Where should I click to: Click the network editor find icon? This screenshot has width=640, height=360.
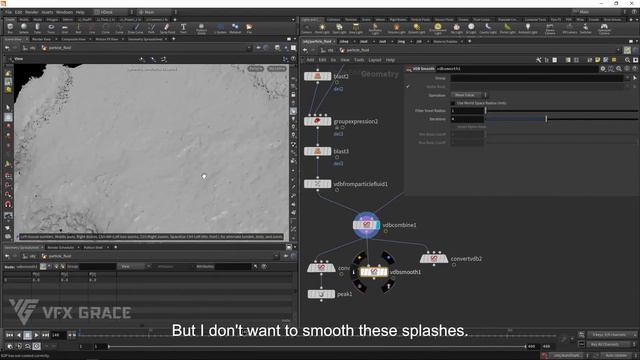[x=627, y=60]
